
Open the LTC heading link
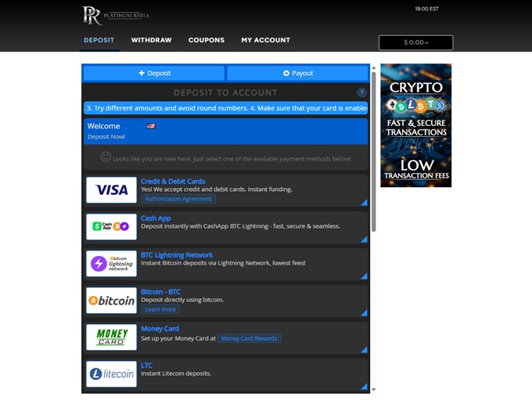[146, 366]
